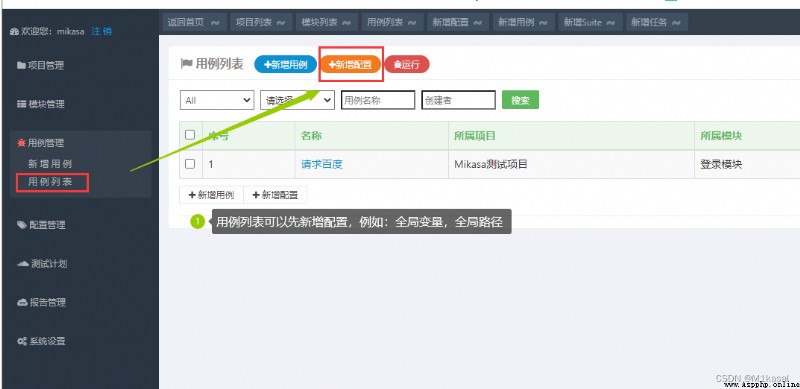This screenshot has height=389, width=800.
Task: Click the 用例管理 bug icon
Action: 21,143
